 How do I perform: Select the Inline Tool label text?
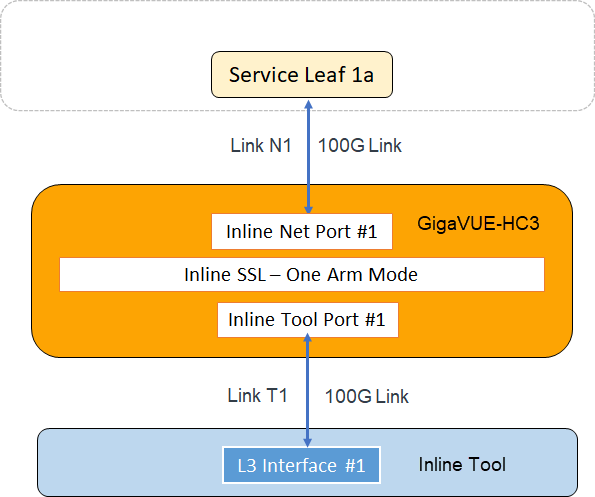[462, 464]
